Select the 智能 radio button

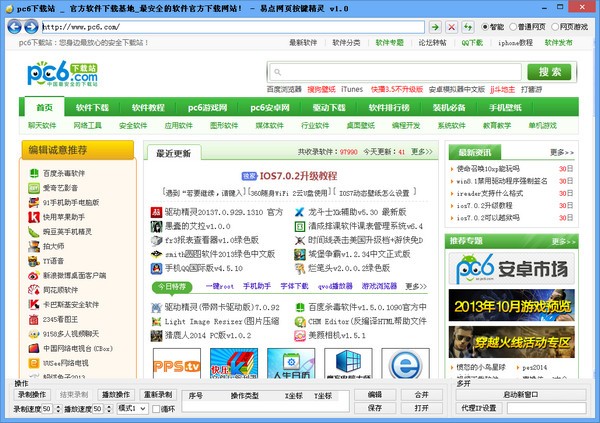[486, 27]
